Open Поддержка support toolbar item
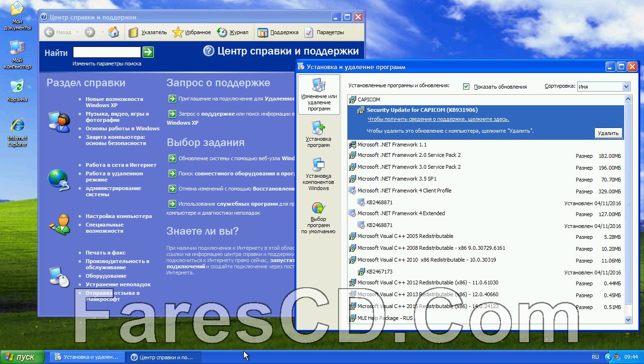This screenshot has height=364, width=644. click(x=278, y=32)
